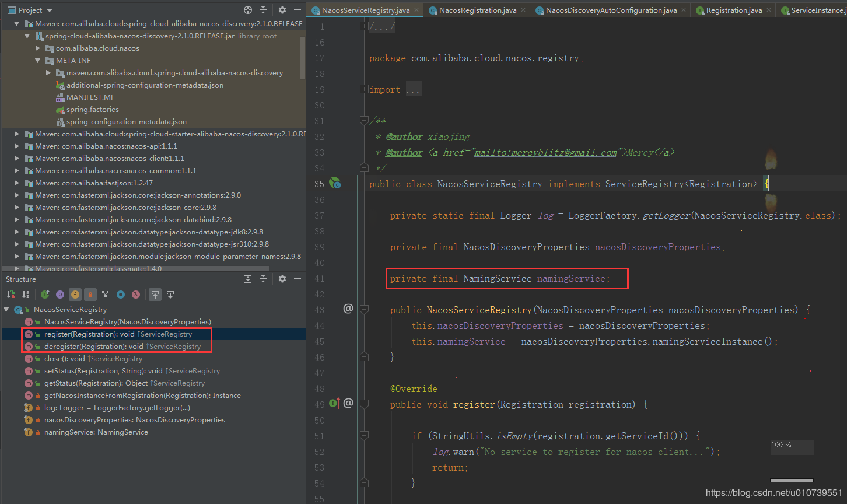
Task: Expand maven.com.alibaba.cloud folder under META-INF
Action: 49,73
